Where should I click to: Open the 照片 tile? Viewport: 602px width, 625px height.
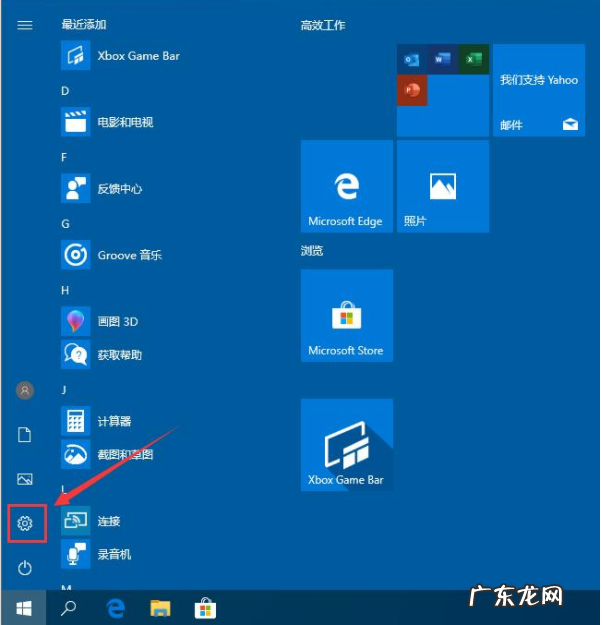[x=443, y=187]
